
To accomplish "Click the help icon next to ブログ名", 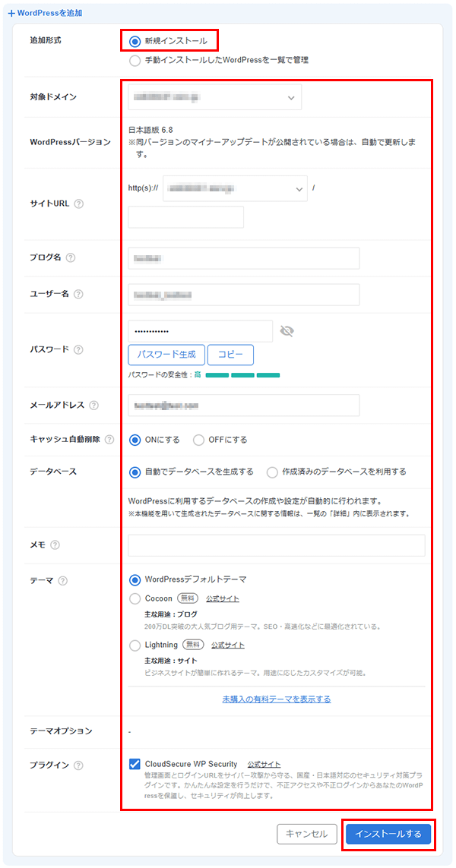I will [x=71, y=257].
